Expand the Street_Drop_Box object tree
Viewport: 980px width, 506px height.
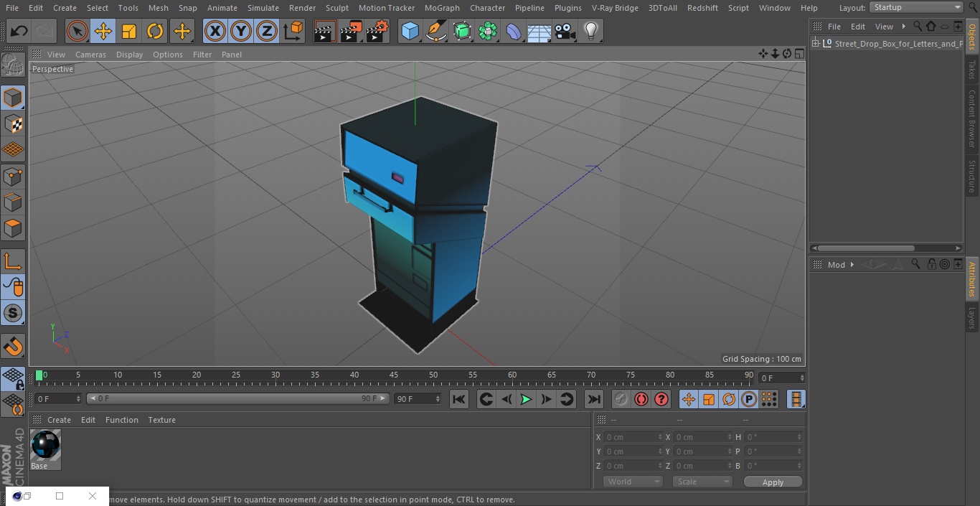pyautogui.click(x=816, y=44)
